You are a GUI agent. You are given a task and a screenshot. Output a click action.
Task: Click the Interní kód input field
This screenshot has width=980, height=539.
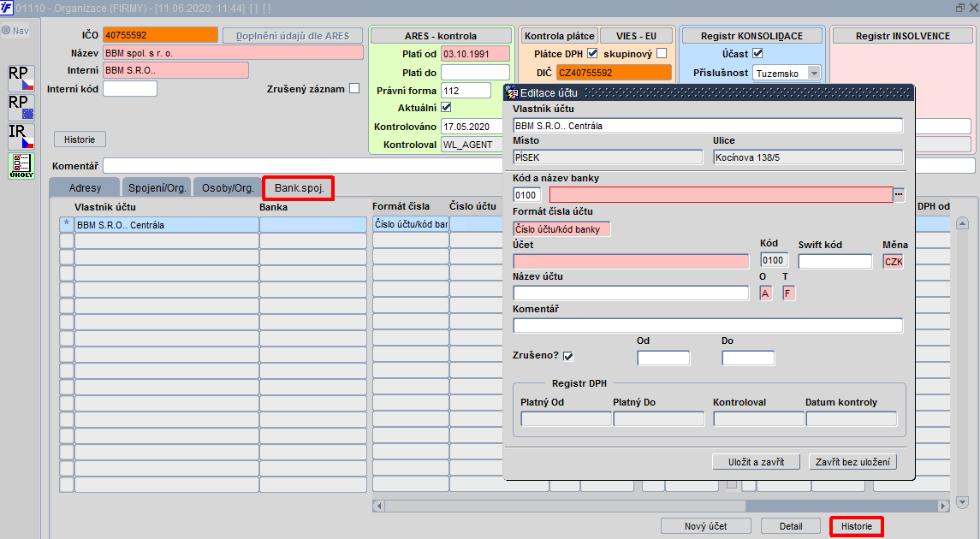point(130,89)
